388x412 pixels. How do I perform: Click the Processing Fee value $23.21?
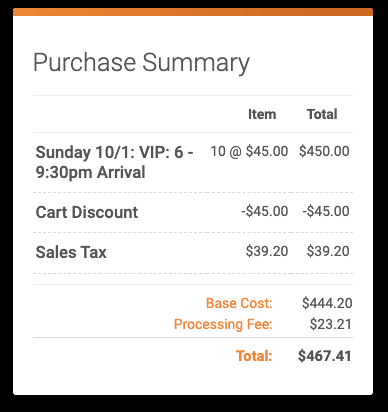tap(331, 324)
